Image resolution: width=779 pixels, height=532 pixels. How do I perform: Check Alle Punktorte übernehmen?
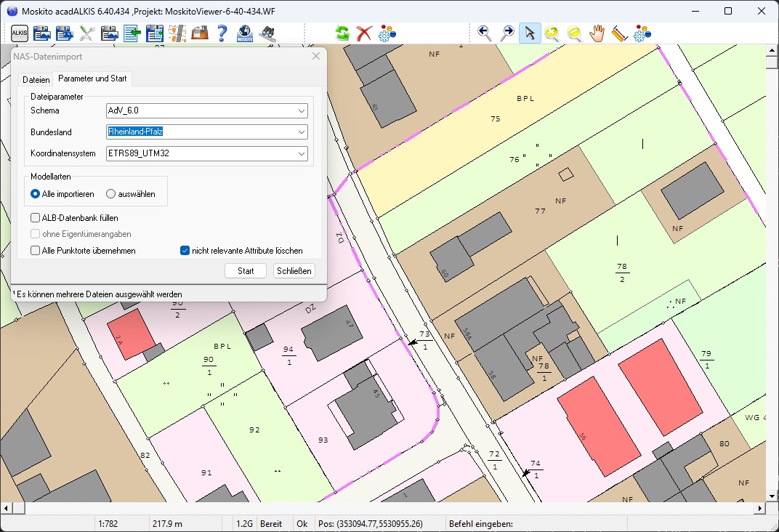click(x=36, y=251)
